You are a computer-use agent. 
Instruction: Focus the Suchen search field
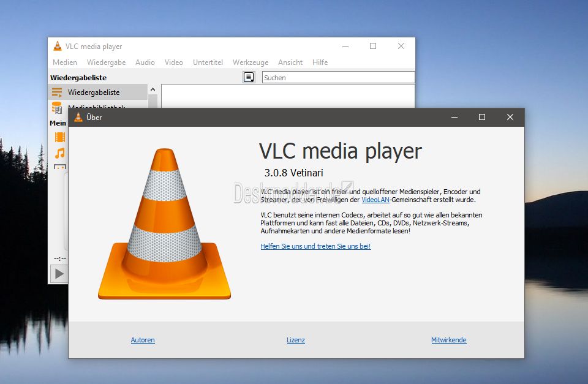(338, 77)
